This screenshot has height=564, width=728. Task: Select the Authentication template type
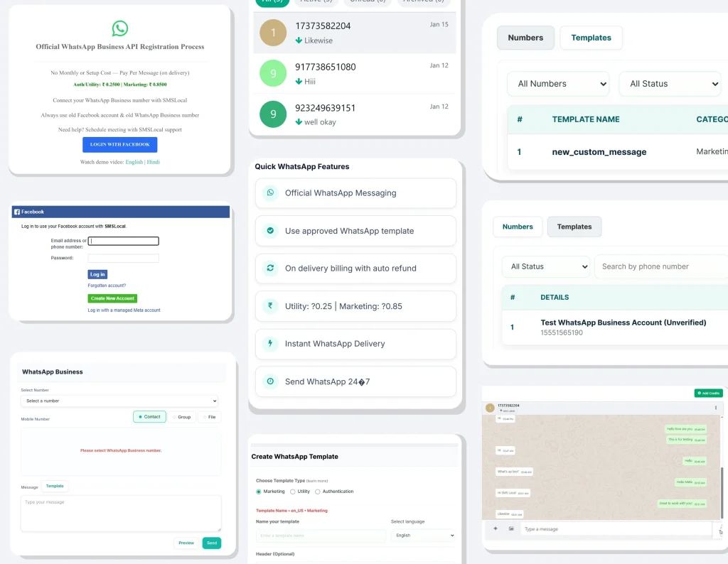318,491
